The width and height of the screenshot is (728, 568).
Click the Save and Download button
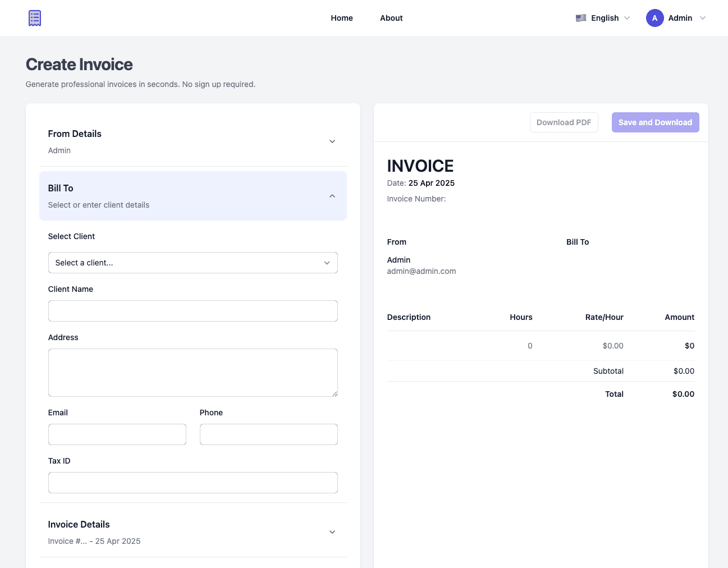655,122
